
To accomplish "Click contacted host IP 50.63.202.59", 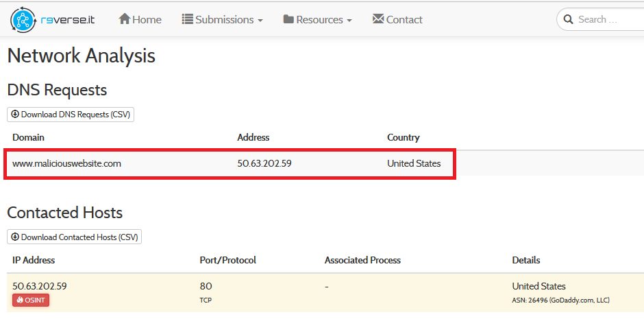I will point(40,286).
